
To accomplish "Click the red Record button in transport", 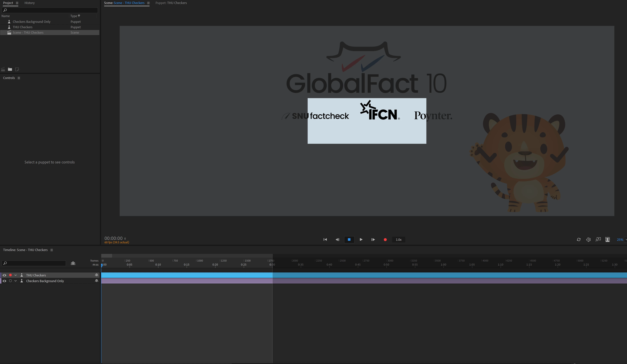I will coord(385,240).
